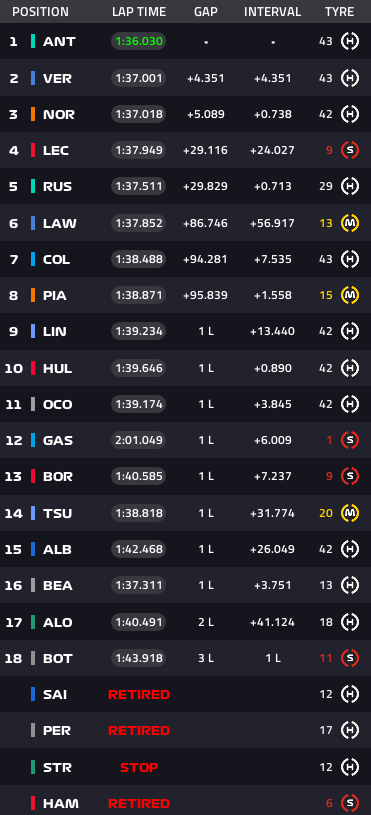Click the green fastest lap 1:36.030 pill
371x815 pixels.
coord(139,42)
